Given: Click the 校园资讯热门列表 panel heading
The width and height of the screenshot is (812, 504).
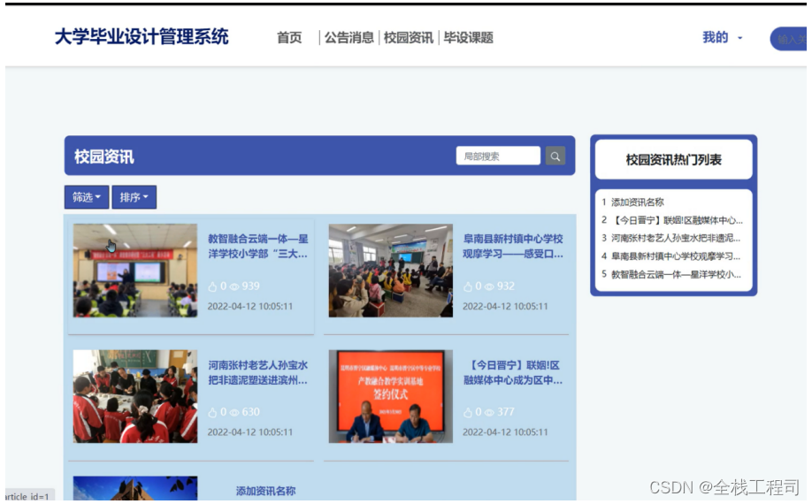Looking at the screenshot, I should coord(674,160).
